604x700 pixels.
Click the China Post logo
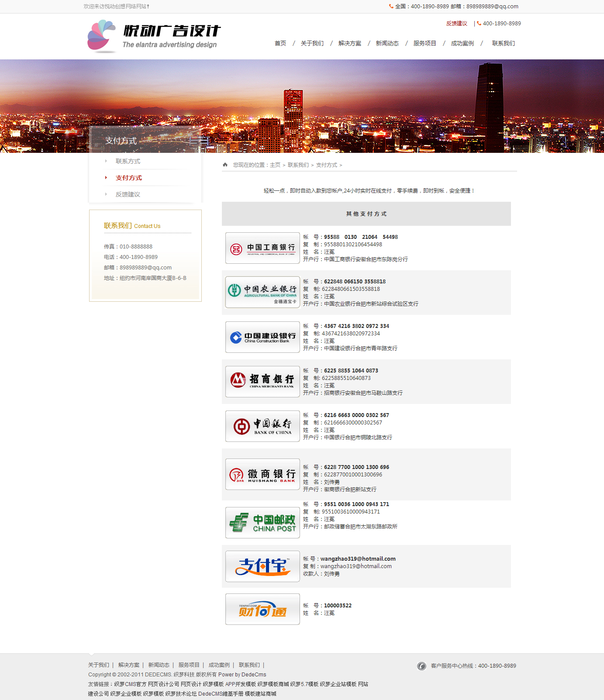[x=262, y=523]
